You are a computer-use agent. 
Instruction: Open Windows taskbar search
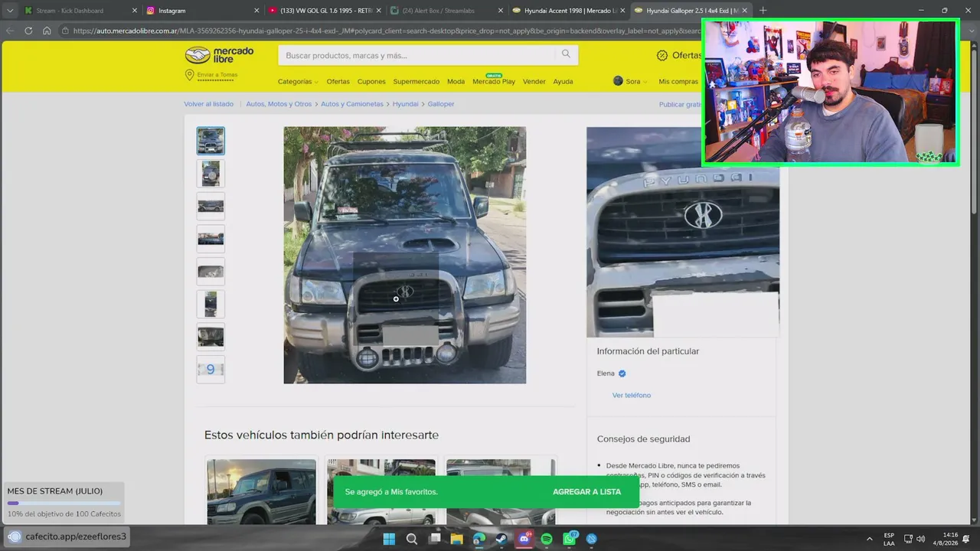(x=412, y=539)
